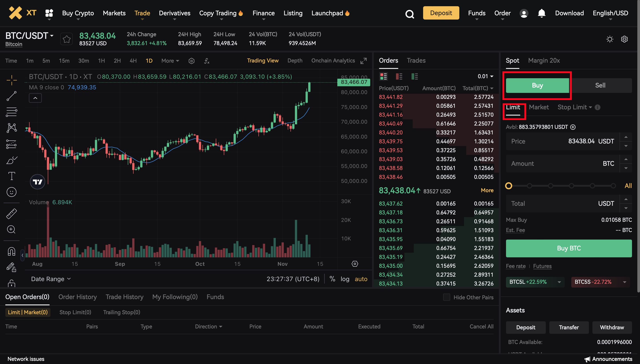Viewport: 640px width, 364px height.
Task: Switch to light theme sun icon
Action: tap(610, 39)
